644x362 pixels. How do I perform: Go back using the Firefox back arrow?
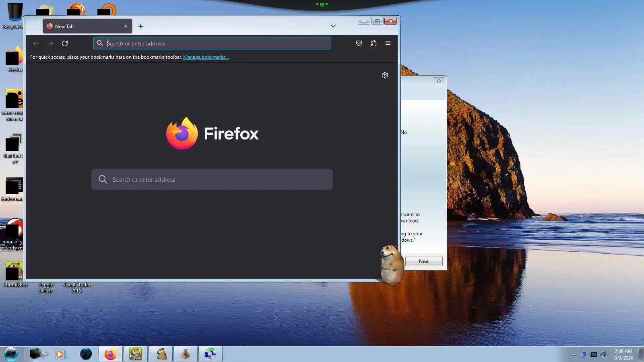point(36,43)
